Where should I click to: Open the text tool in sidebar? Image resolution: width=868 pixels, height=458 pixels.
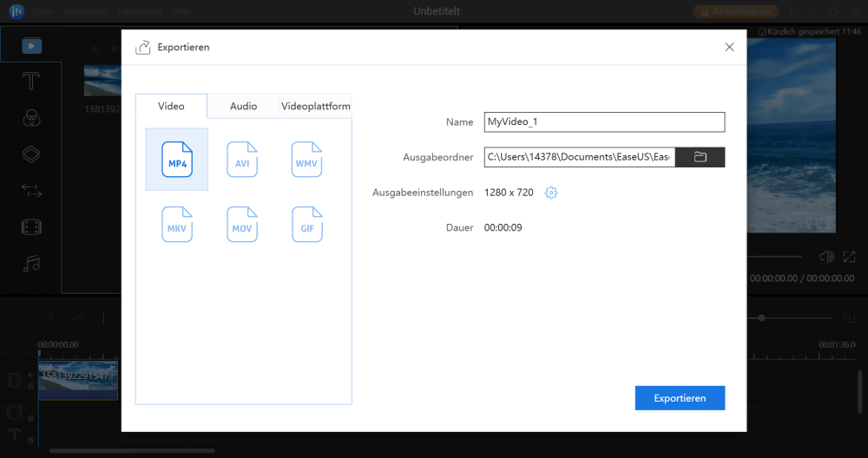point(31,82)
